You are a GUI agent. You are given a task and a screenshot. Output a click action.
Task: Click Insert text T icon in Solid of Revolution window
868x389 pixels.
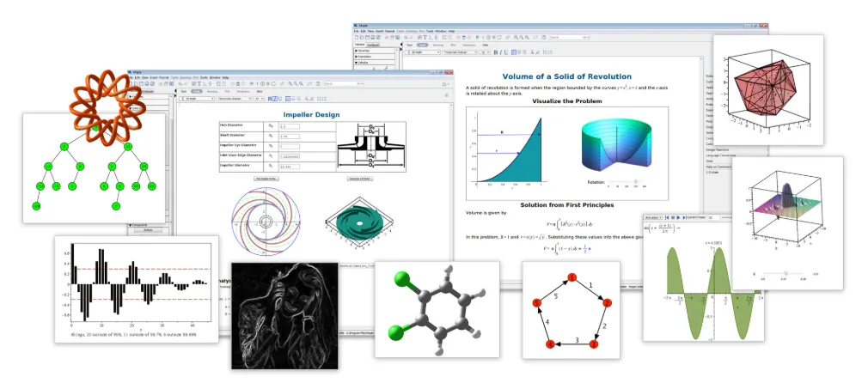tap(425, 37)
